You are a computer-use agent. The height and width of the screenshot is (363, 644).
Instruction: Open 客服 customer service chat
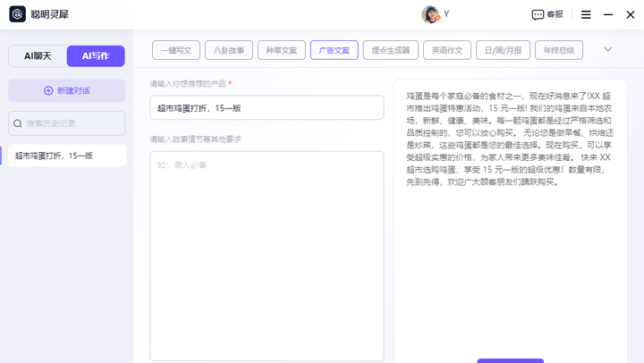[x=547, y=15]
